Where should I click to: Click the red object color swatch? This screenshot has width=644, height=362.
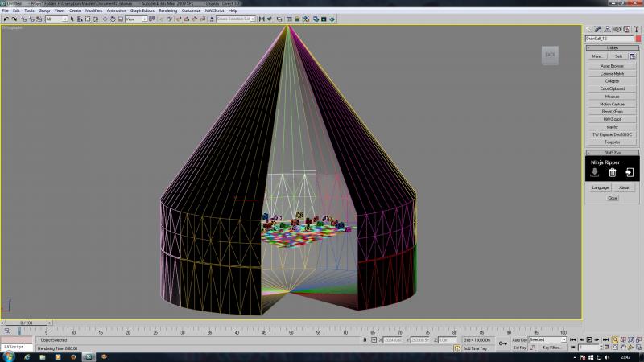(638, 39)
